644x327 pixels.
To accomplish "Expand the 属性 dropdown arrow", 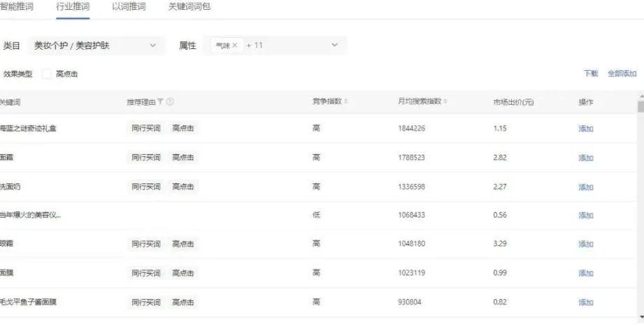I will 335,46.
